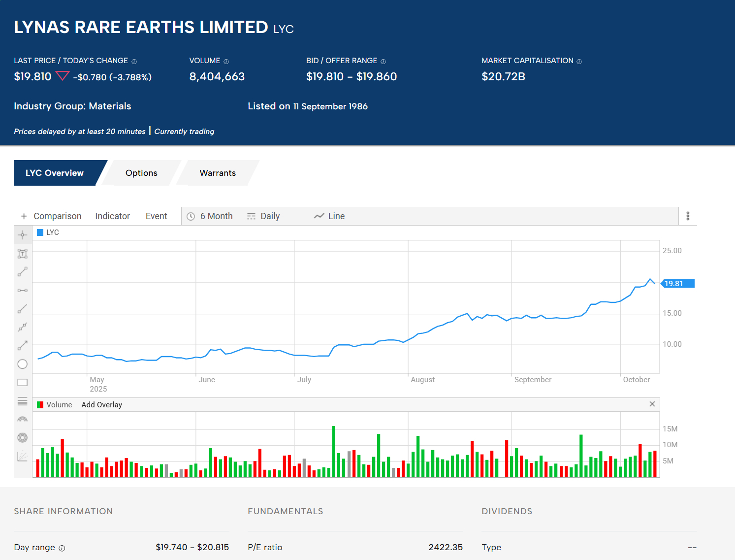735x560 pixels.
Task: Click the Dividends Type row label
Action: click(x=491, y=547)
